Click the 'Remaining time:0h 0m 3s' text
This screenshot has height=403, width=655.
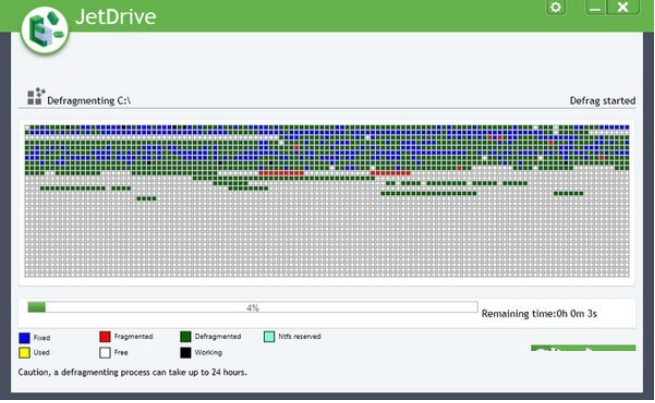point(539,314)
